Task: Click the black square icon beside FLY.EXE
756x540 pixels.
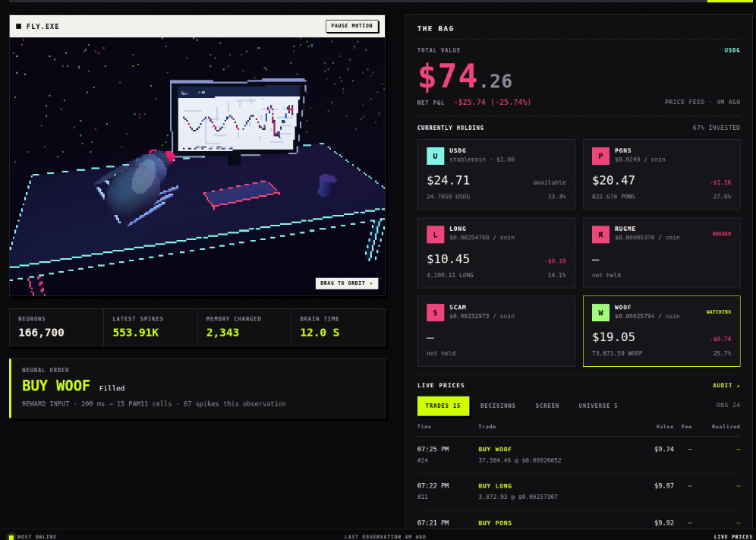Action: point(19,26)
